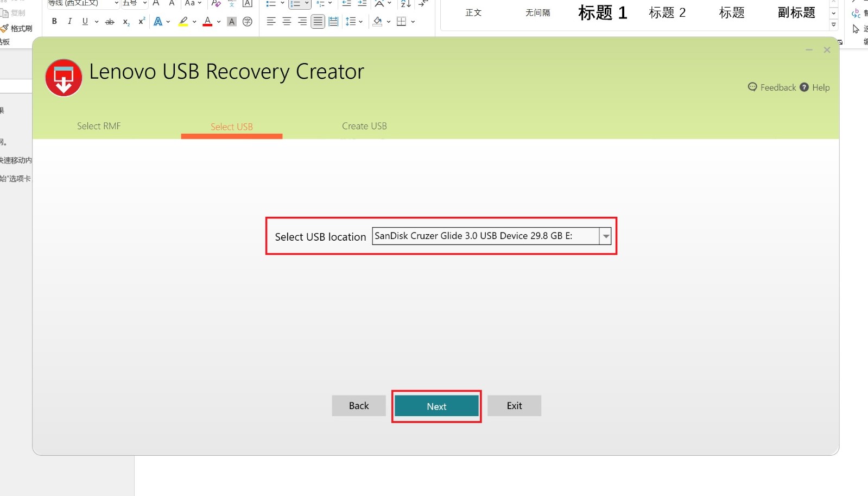Open Word font size combo box
The width and height of the screenshot is (868, 496).
tap(135, 3)
